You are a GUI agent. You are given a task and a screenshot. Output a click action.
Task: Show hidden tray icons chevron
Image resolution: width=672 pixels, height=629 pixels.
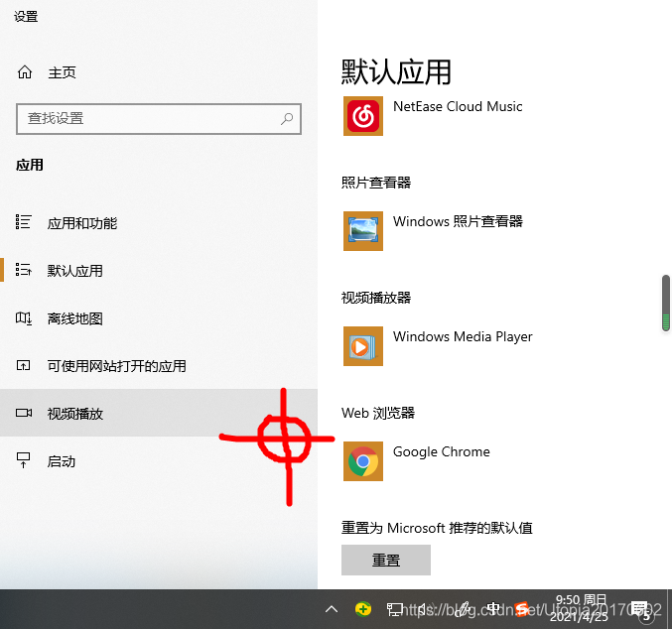point(332,609)
